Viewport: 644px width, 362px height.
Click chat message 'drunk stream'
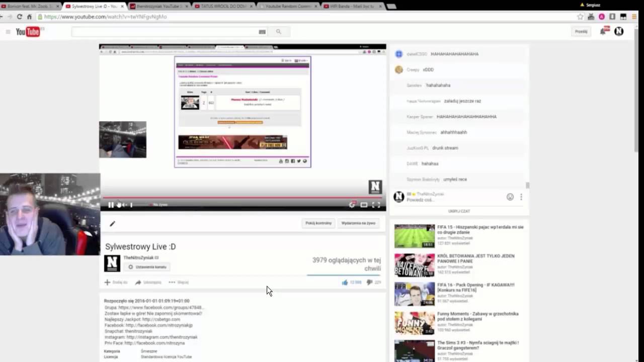[445, 148]
